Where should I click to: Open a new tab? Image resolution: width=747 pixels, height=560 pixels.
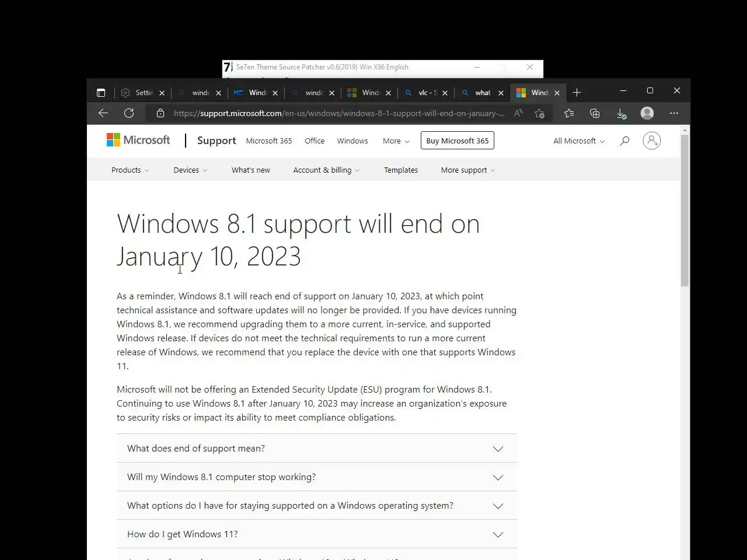[577, 93]
